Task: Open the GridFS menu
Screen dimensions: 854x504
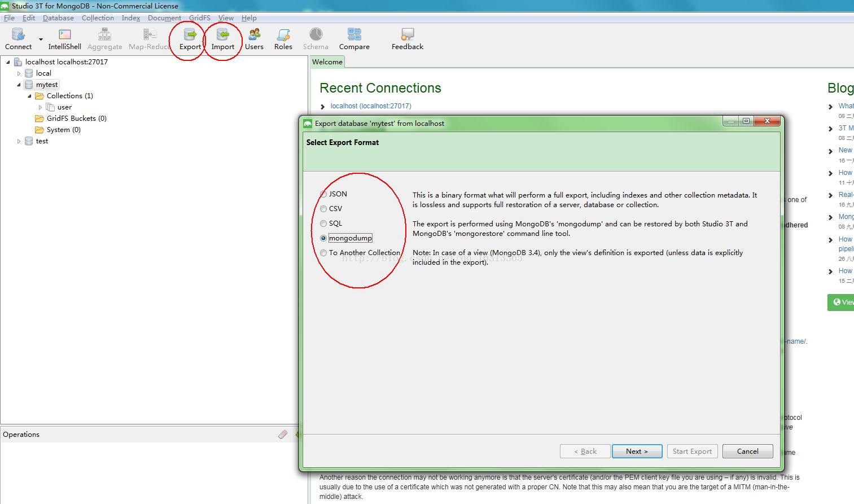Action: [200, 17]
